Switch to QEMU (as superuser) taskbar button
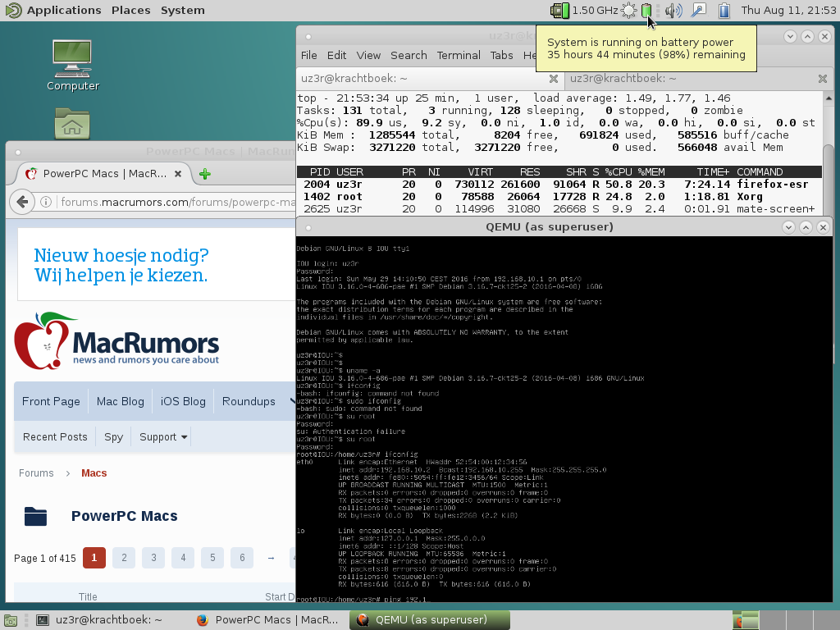Screen dimensions: 840x630 coord(430,620)
